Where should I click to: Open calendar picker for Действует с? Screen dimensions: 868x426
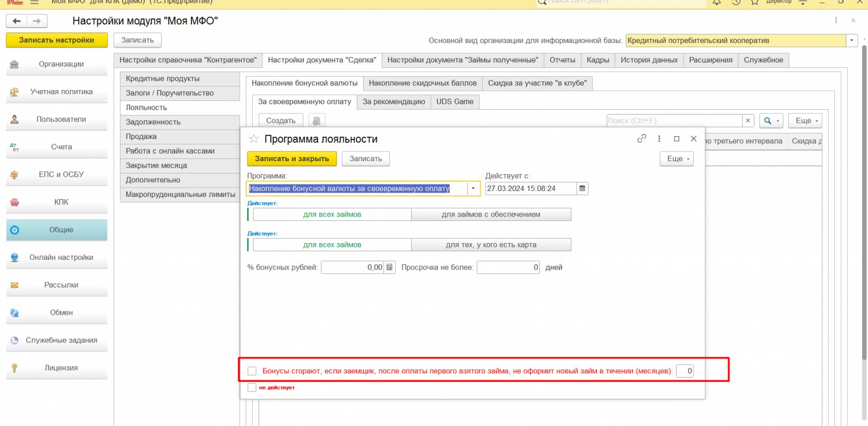582,188
